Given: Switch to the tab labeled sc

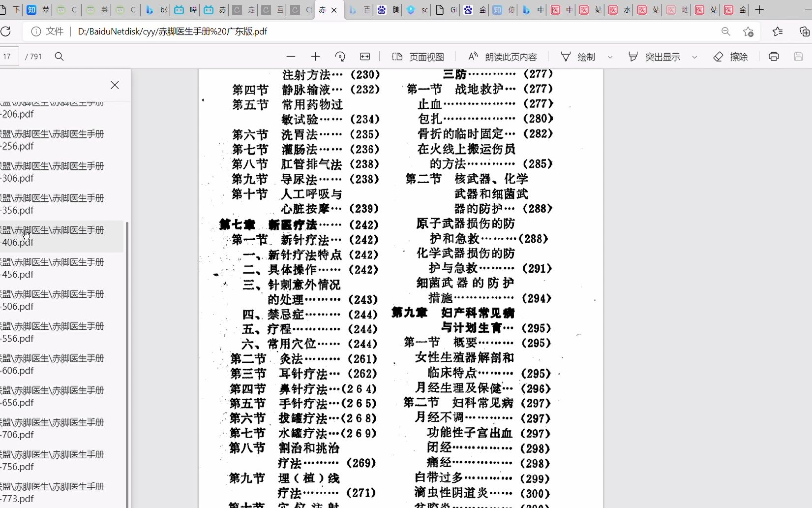Looking at the screenshot, I should click(x=418, y=10).
